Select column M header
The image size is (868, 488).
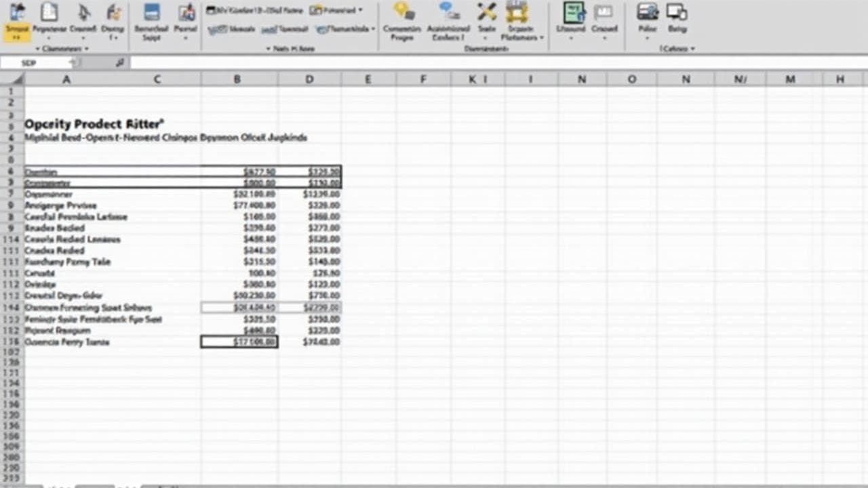coord(790,79)
